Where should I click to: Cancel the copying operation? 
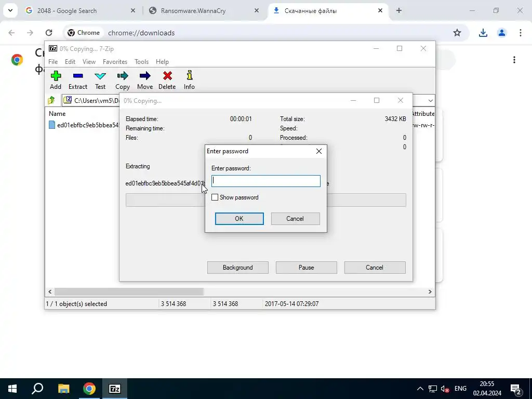[375, 268]
